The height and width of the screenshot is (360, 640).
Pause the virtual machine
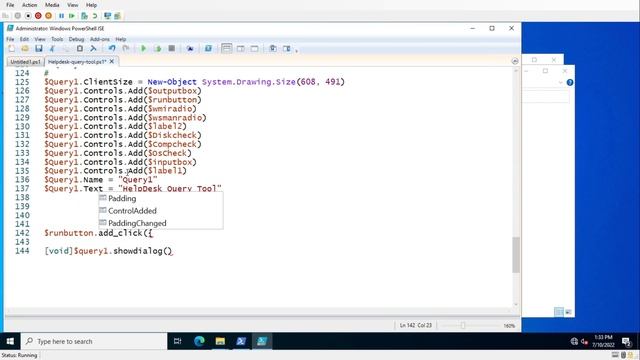click(x=61, y=16)
